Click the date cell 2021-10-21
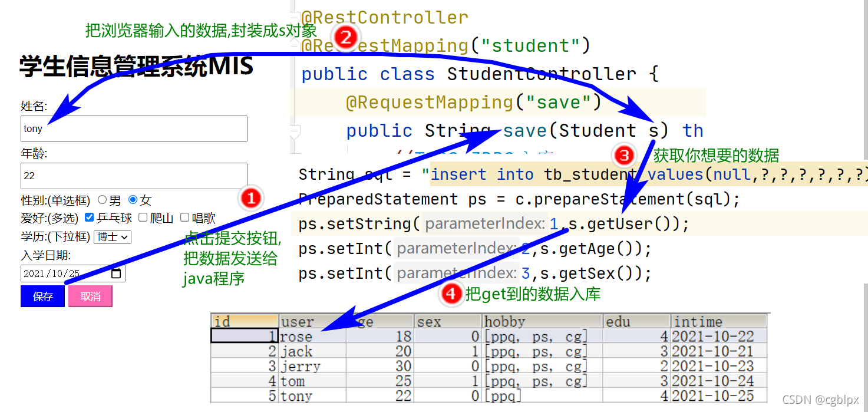868x412 pixels. pyautogui.click(x=719, y=351)
